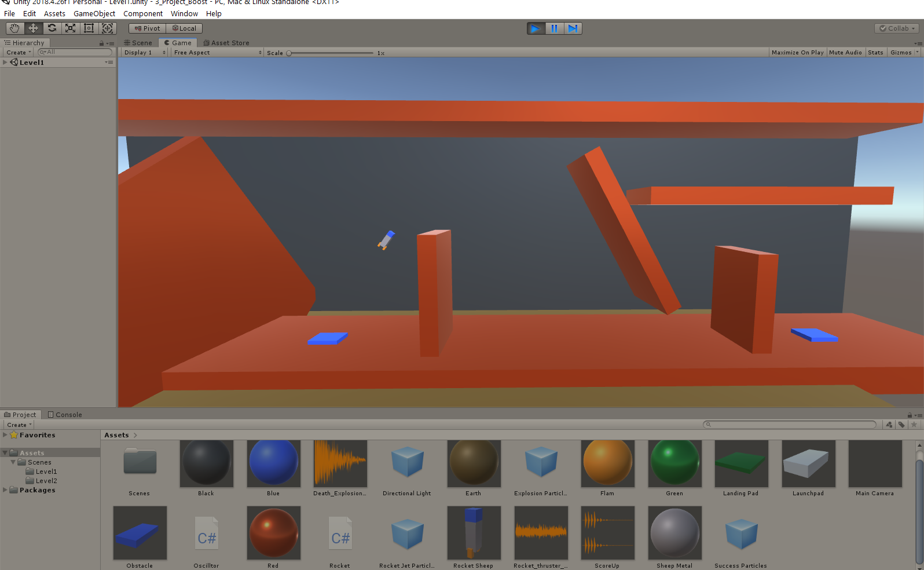The image size is (924, 570).
Task: Select the Oscilltor C# script
Action: (x=207, y=538)
